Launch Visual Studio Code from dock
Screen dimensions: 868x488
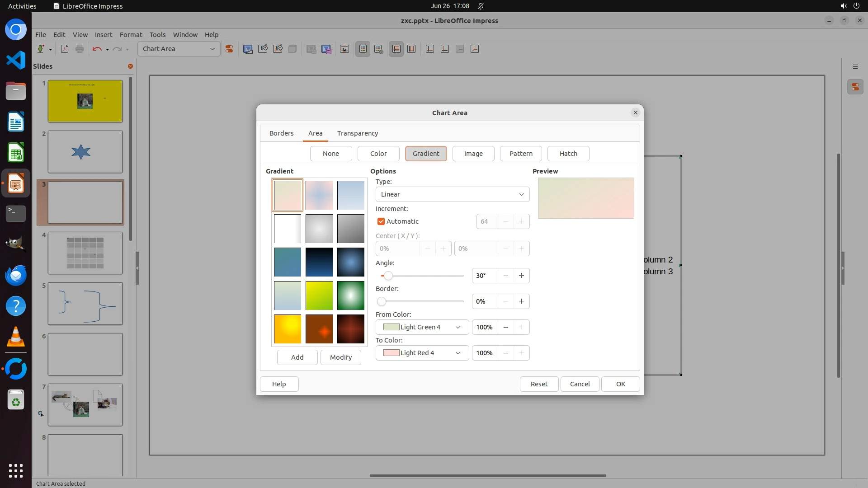pyautogui.click(x=16, y=60)
